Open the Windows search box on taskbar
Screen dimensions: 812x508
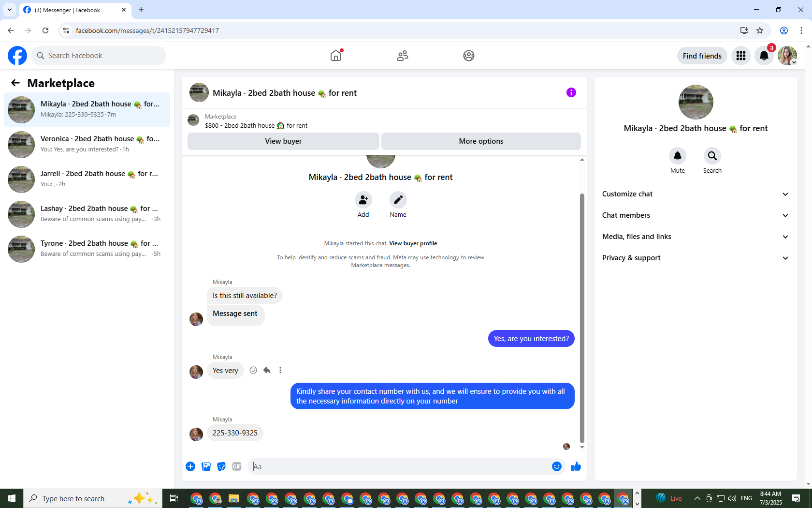93,498
